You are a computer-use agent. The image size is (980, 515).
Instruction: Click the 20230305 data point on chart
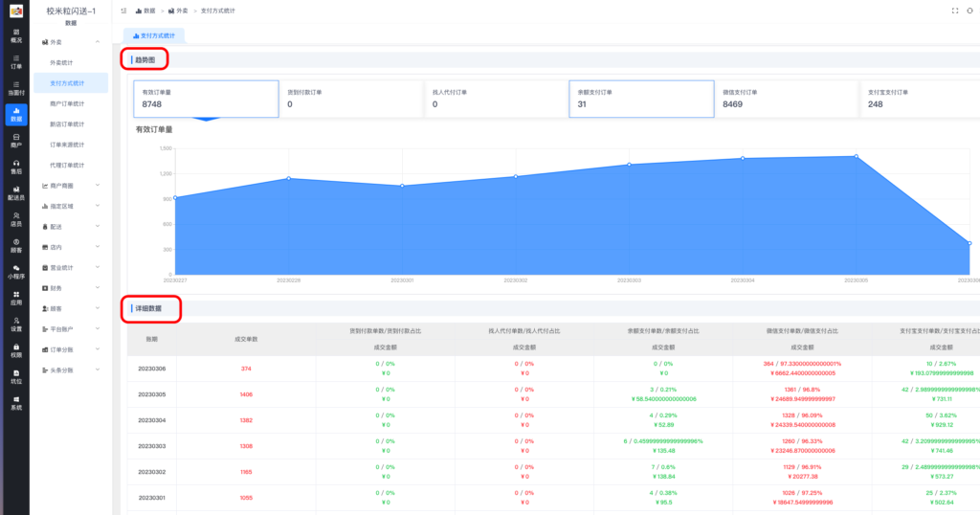click(x=856, y=156)
